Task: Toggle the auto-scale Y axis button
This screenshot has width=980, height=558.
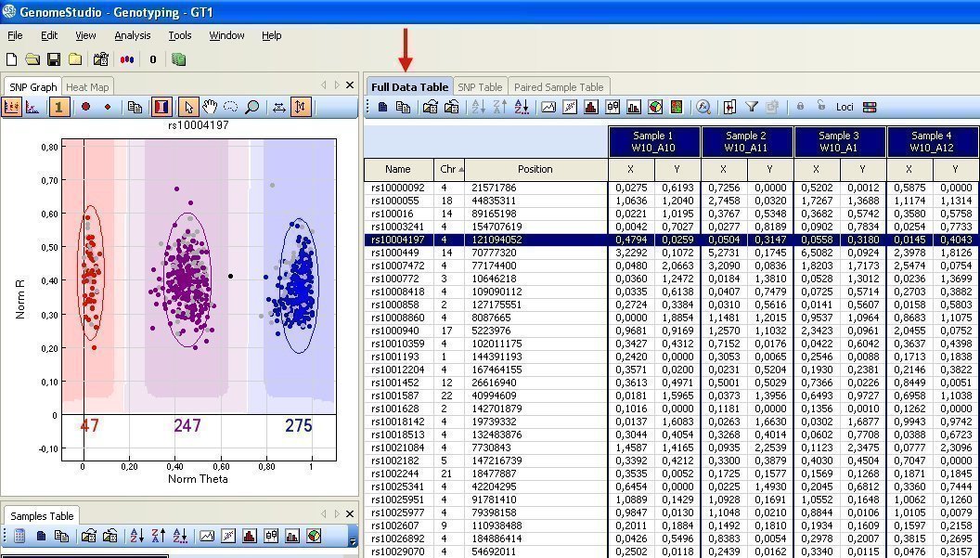Action: tap(299, 107)
